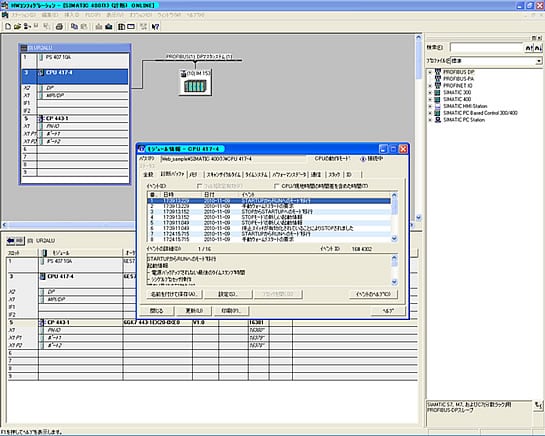
Task: Click the event details vertical scrollbar
Action: pyautogui.click(x=394, y=270)
